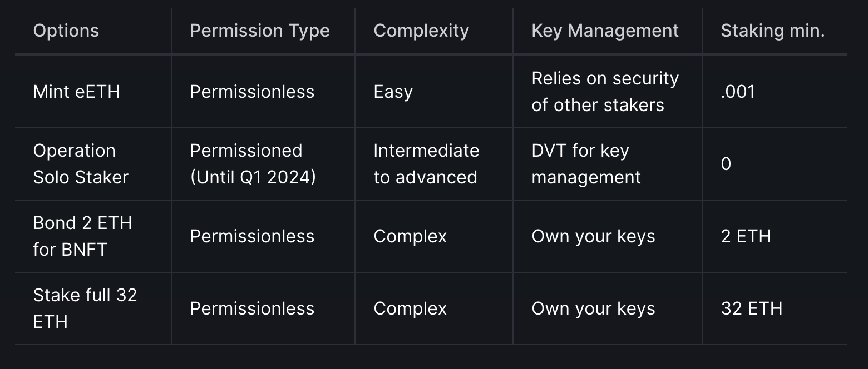The image size is (868, 369).
Task: Click Relies on security of other stakers
Action: (x=605, y=92)
